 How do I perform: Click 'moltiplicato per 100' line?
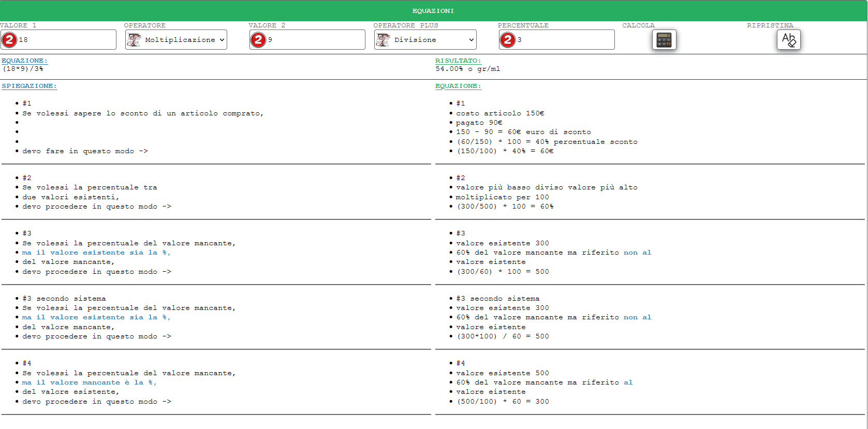(x=503, y=197)
